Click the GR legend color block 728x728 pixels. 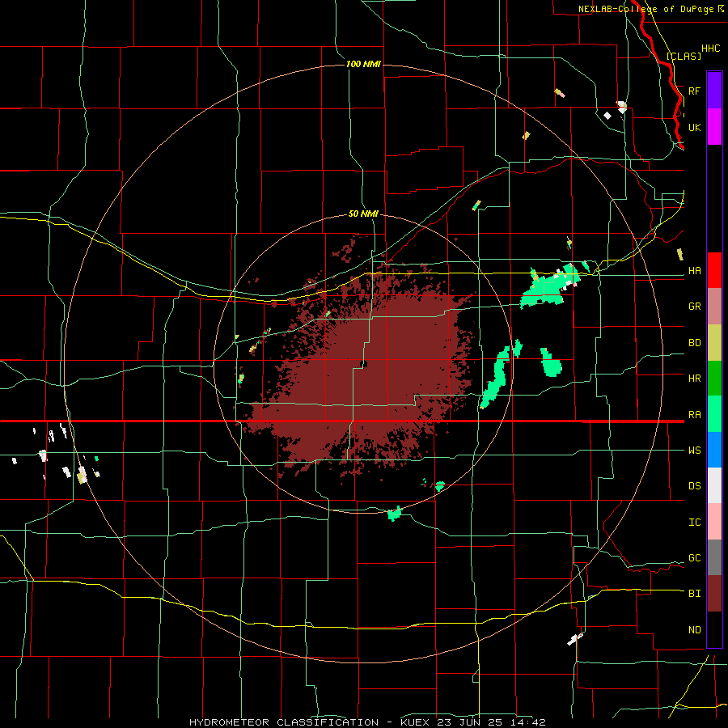(714, 307)
